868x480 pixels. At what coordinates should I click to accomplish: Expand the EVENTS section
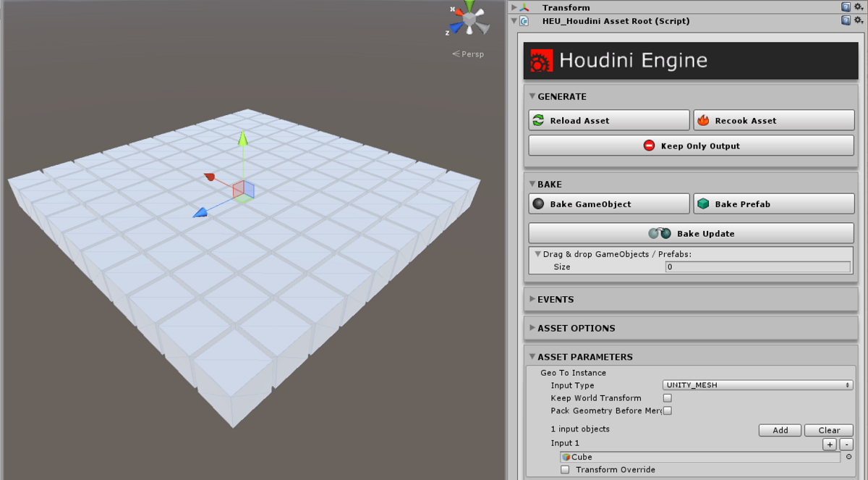(x=556, y=299)
